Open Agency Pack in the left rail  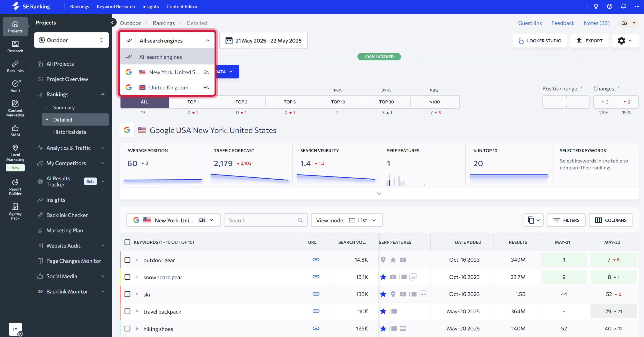15,212
